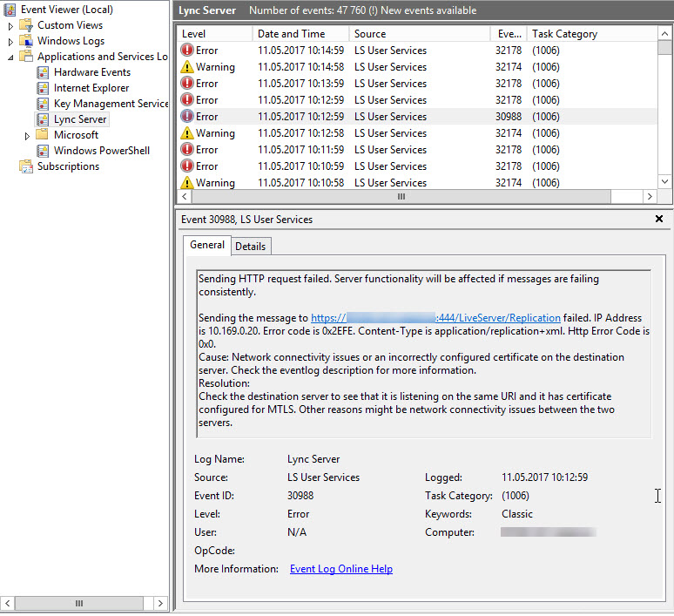Click error icon of 10:14:59 event
Image resolution: width=674 pixels, height=616 pixels.
click(x=187, y=51)
